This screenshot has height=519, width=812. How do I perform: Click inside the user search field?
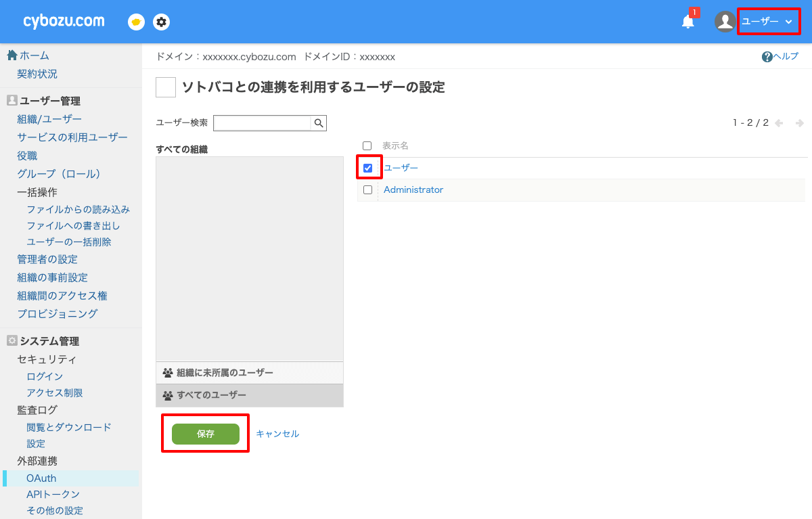coord(264,122)
